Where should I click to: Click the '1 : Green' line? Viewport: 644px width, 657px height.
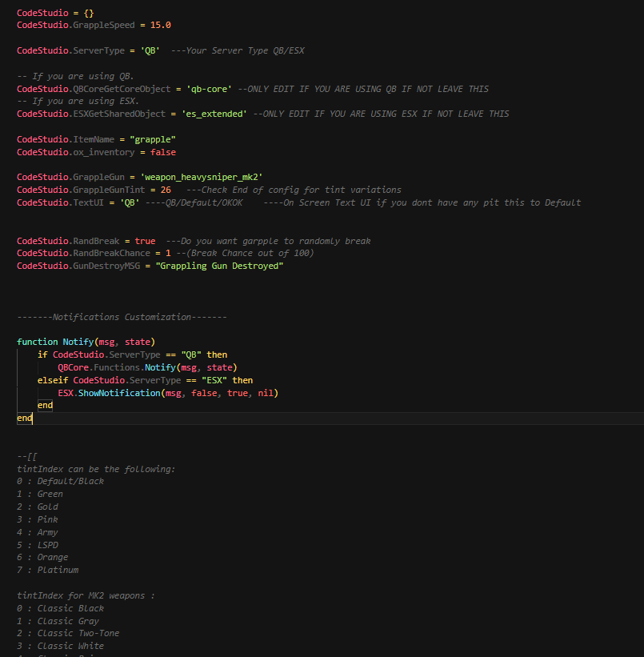(x=40, y=495)
